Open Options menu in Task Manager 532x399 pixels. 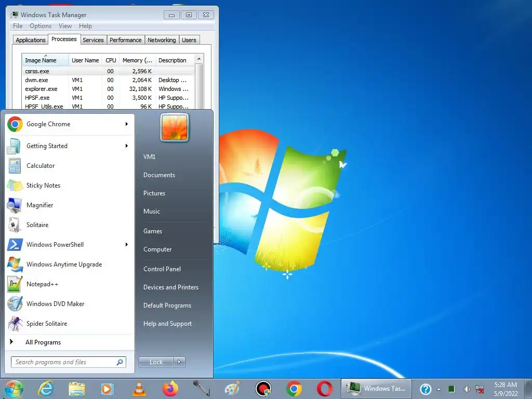pos(41,26)
